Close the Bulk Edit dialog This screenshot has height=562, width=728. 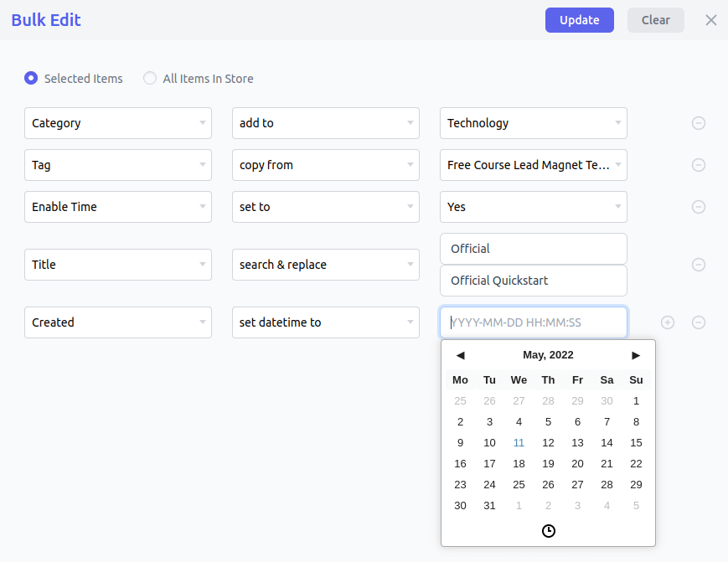(710, 20)
